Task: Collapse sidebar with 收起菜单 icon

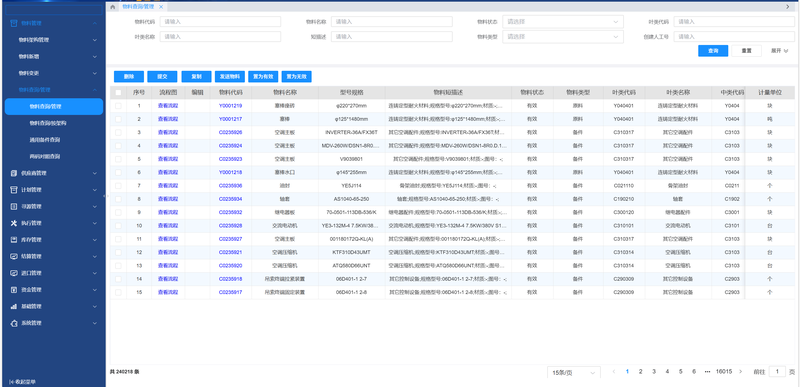Action: pyautogui.click(x=11, y=381)
